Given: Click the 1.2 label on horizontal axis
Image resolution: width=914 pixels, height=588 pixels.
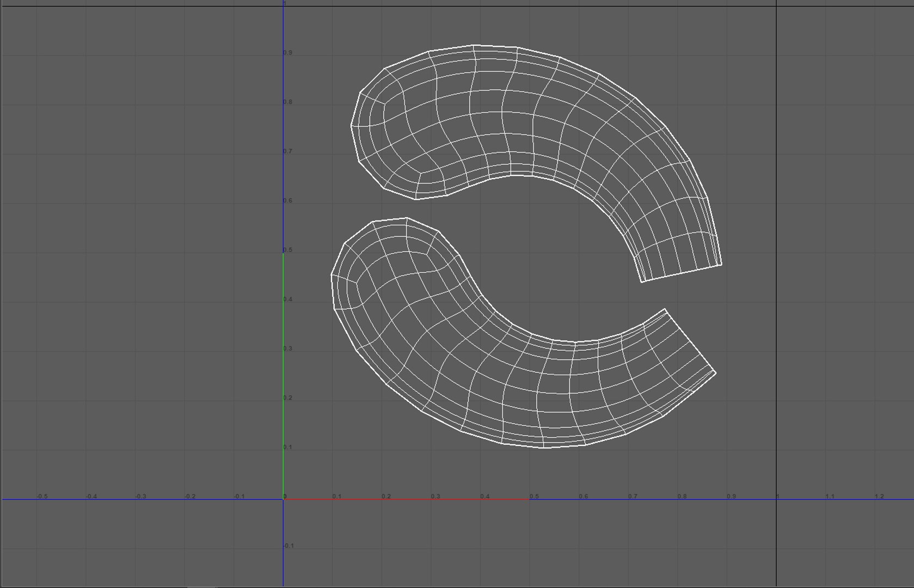Looking at the screenshot, I should (x=879, y=497).
